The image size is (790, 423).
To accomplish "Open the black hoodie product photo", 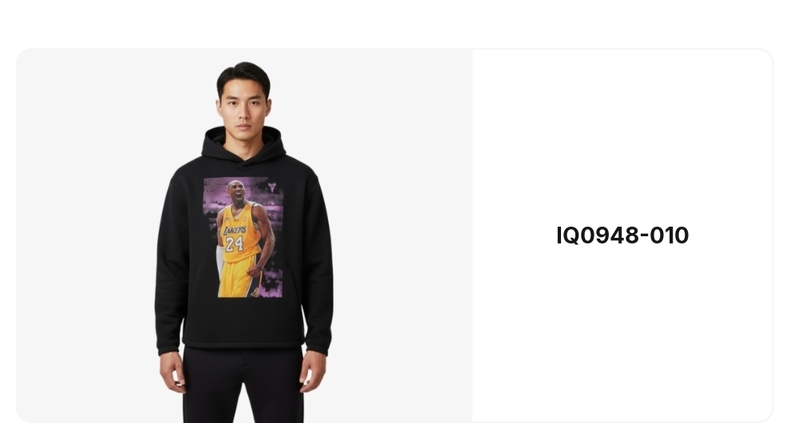I will (x=244, y=236).
